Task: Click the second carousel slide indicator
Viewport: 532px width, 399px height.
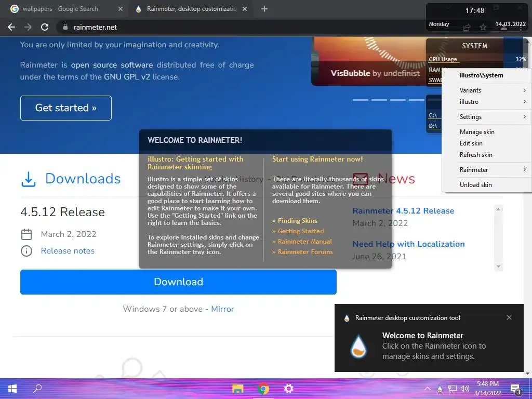Action: [379, 100]
